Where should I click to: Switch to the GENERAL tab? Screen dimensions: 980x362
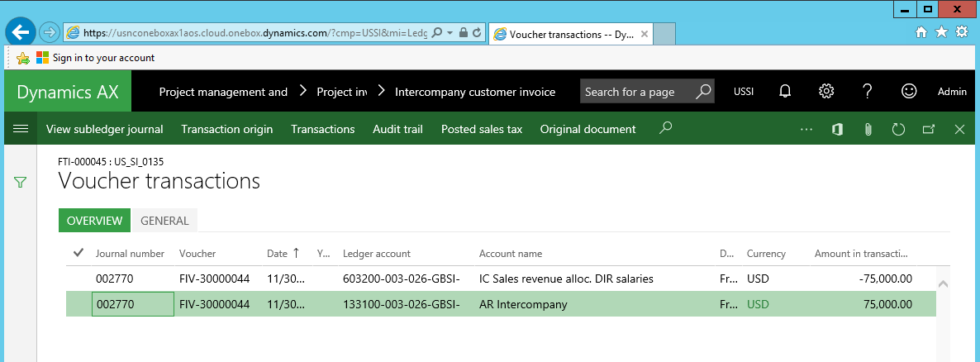[x=164, y=221]
